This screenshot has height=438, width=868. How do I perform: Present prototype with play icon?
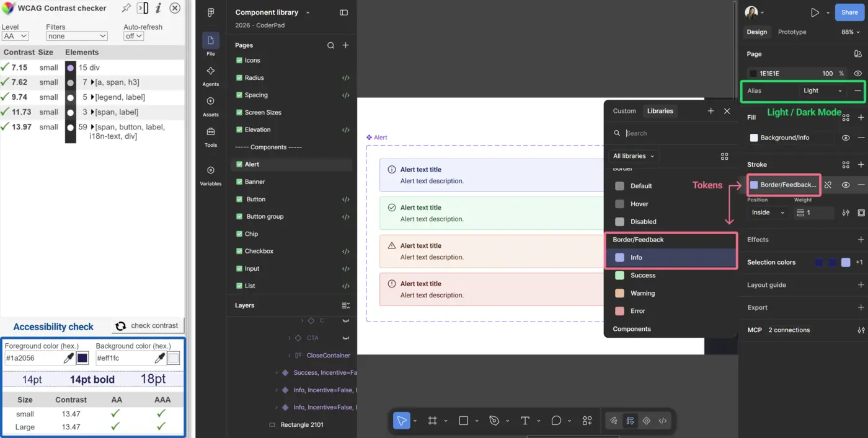pos(815,12)
